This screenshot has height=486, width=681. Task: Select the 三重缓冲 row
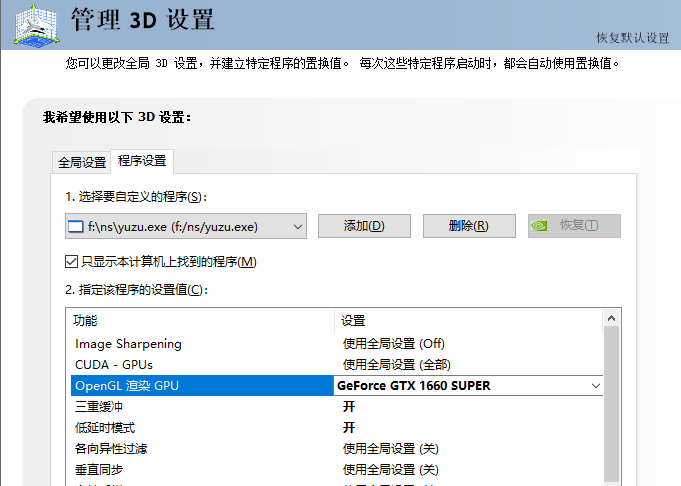point(337,407)
